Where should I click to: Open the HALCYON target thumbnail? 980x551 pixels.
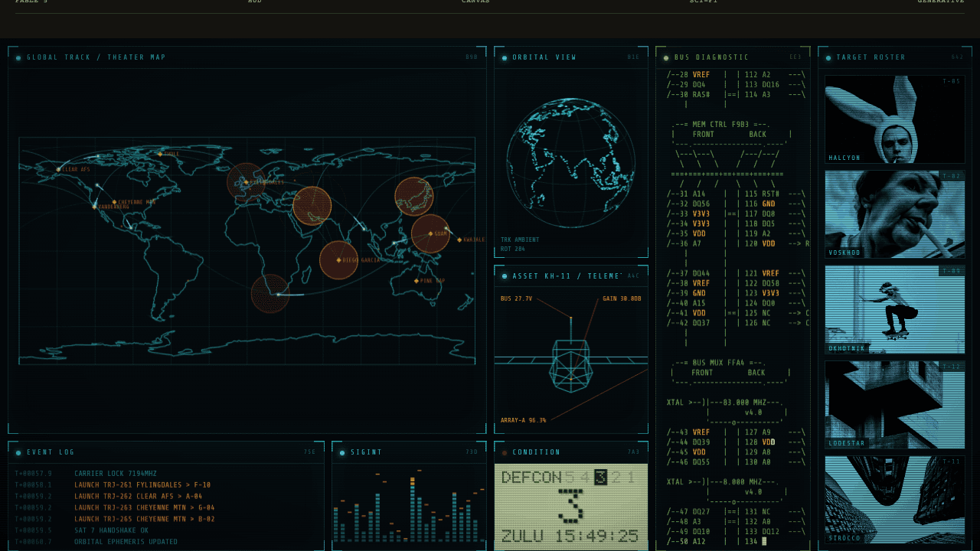895,119
